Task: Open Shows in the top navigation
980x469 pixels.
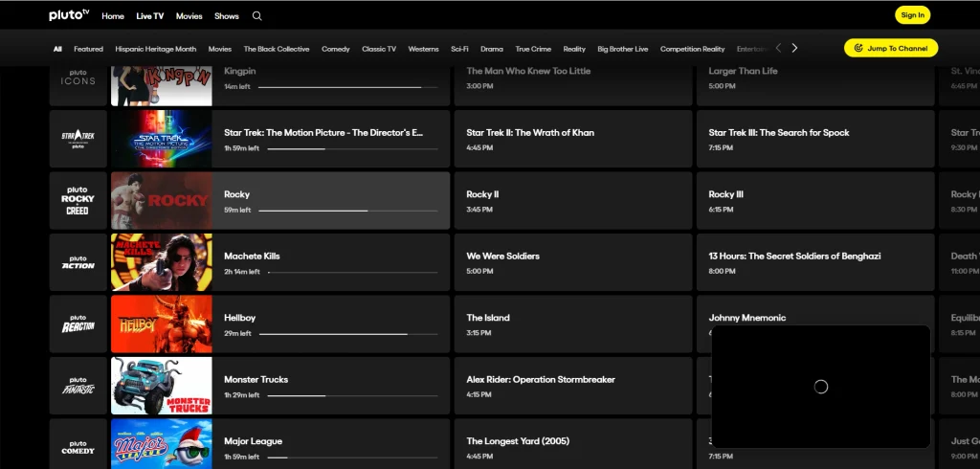Action: [226, 16]
